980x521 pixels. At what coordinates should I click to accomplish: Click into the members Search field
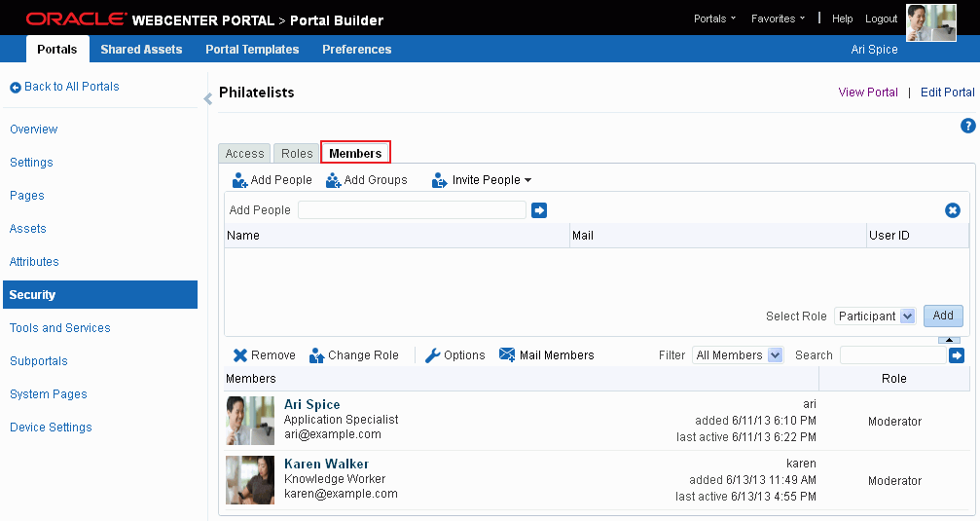coord(893,355)
